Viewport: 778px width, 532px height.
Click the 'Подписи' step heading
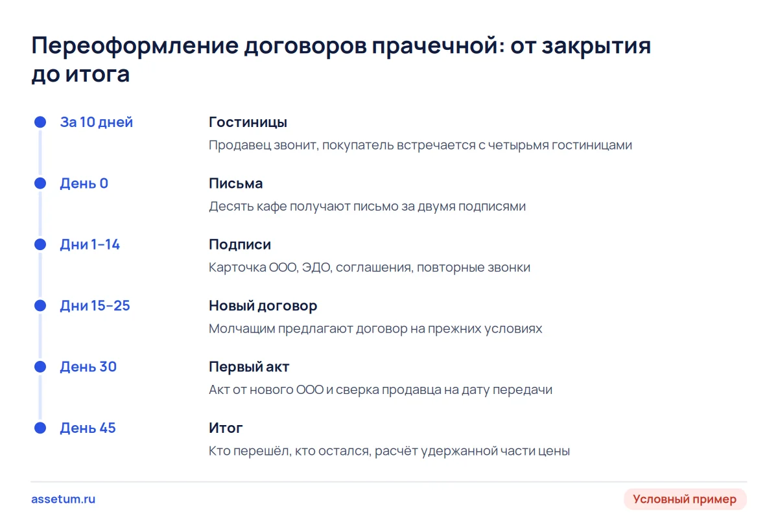240,244
